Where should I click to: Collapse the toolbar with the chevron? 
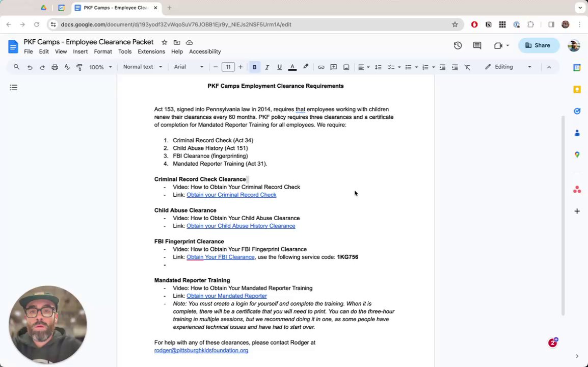(549, 67)
